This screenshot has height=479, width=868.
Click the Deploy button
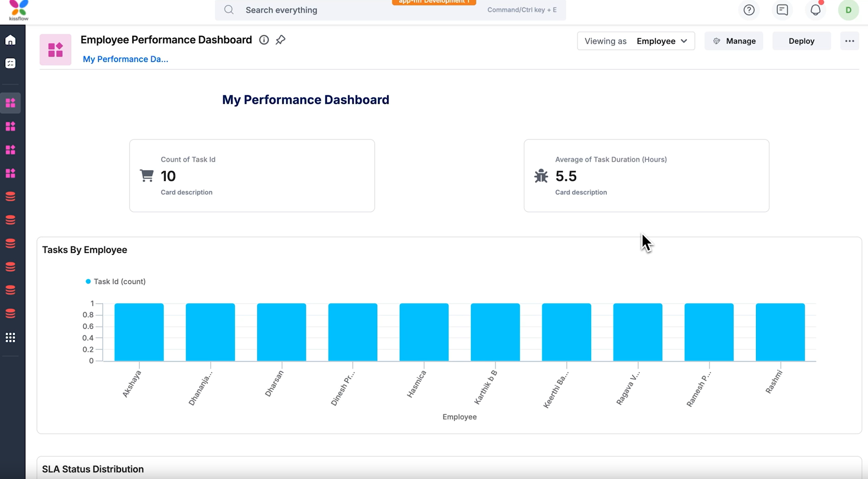tap(801, 41)
